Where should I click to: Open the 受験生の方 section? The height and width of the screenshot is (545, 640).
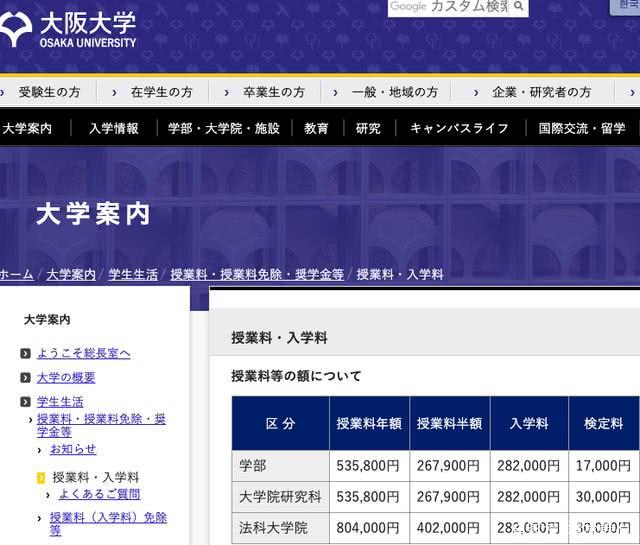point(49,92)
